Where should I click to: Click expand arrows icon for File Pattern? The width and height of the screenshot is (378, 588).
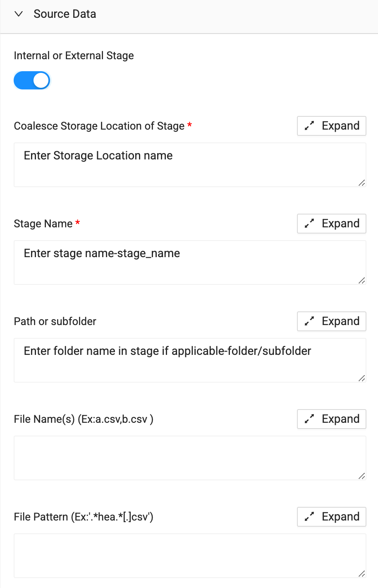tap(309, 517)
